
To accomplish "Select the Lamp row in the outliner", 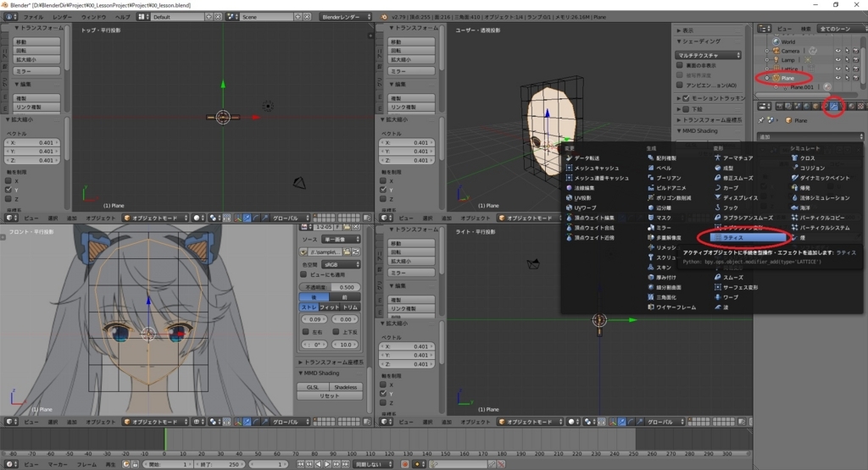I will (788, 60).
